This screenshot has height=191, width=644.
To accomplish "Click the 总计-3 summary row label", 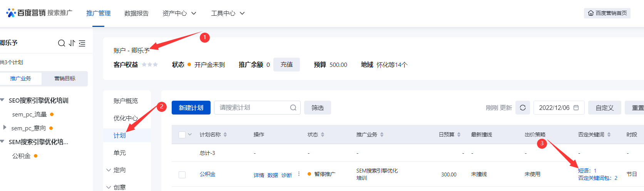I will click(x=207, y=153).
